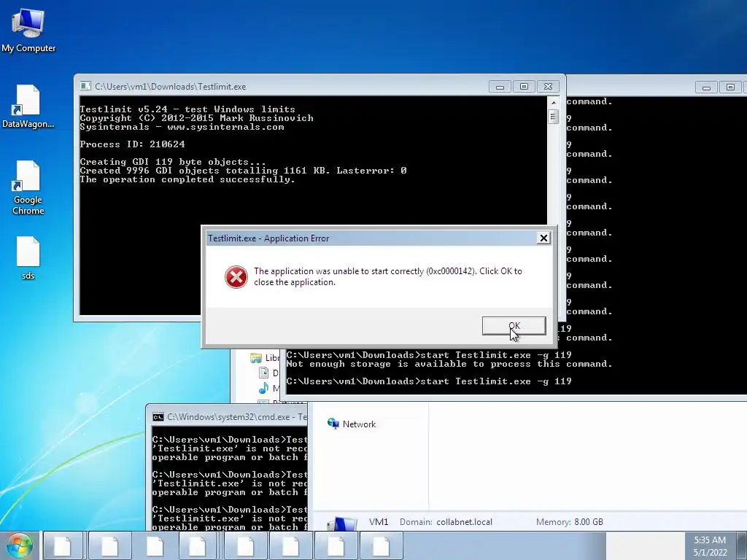Click the cmd.exe window title text
The image size is (747, 560).
[x=237, y=416]
